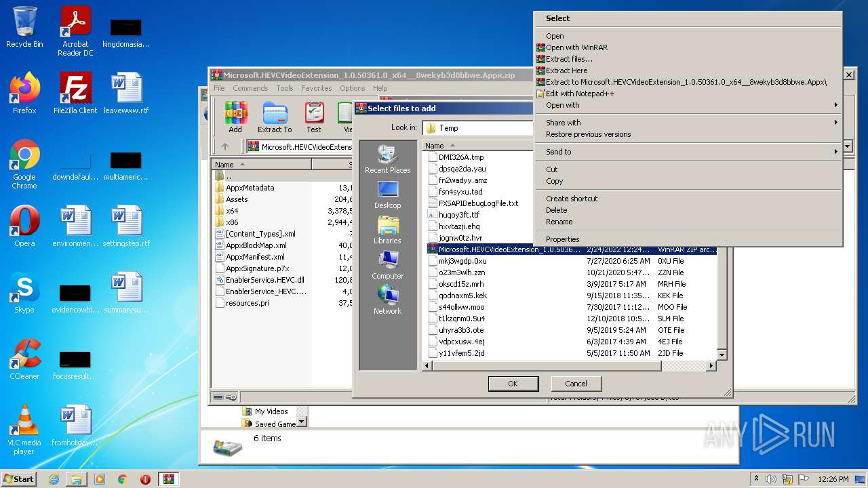Select Computer in the dialog sidebar

[388, 265]
